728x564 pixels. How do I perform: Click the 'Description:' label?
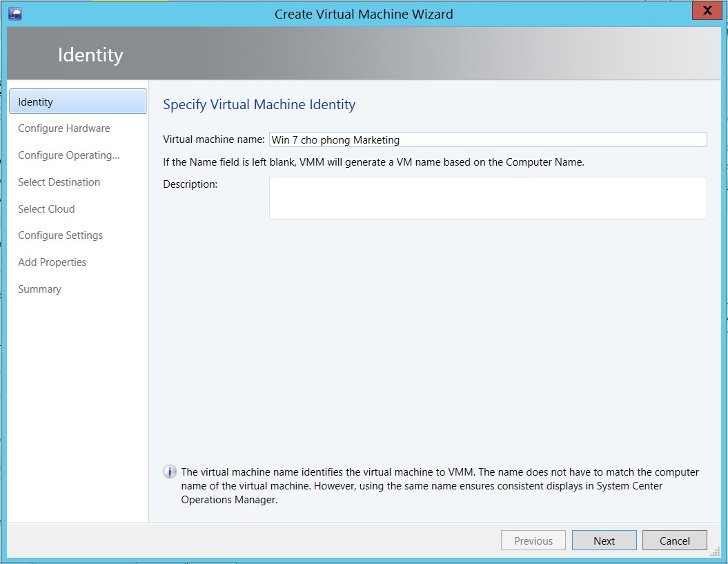pyautogui.click(x=190, y=184)
